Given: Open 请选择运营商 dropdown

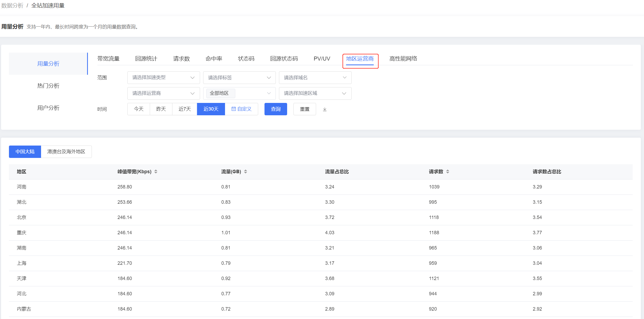Looking at the screenshot, I should click(163, 93).
